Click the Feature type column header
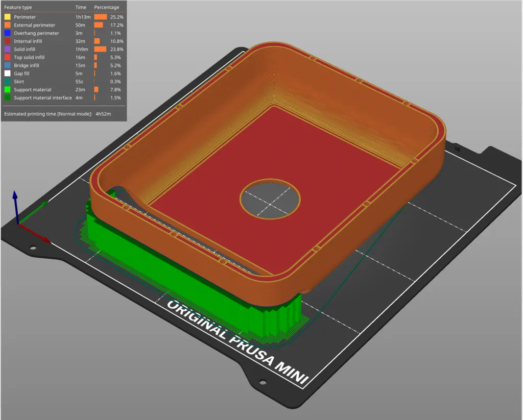Screen dimensions: 523x420 18,7
